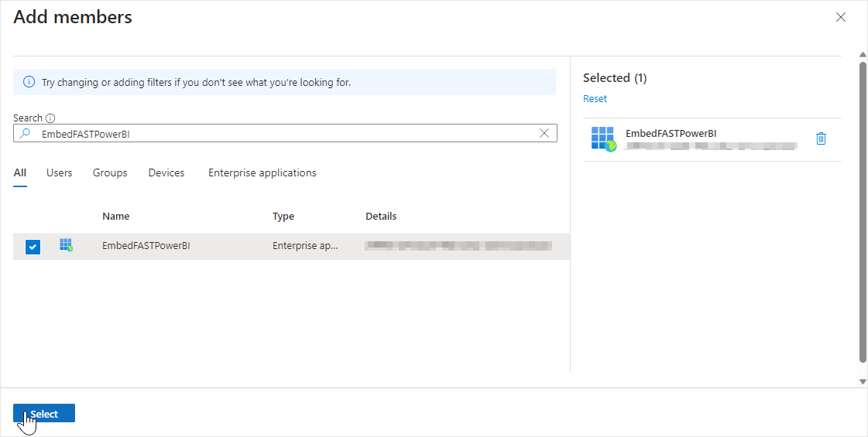This screenshot has height=437, width=868.
Task: Open the Groups tab
Action: click(110, 173)
